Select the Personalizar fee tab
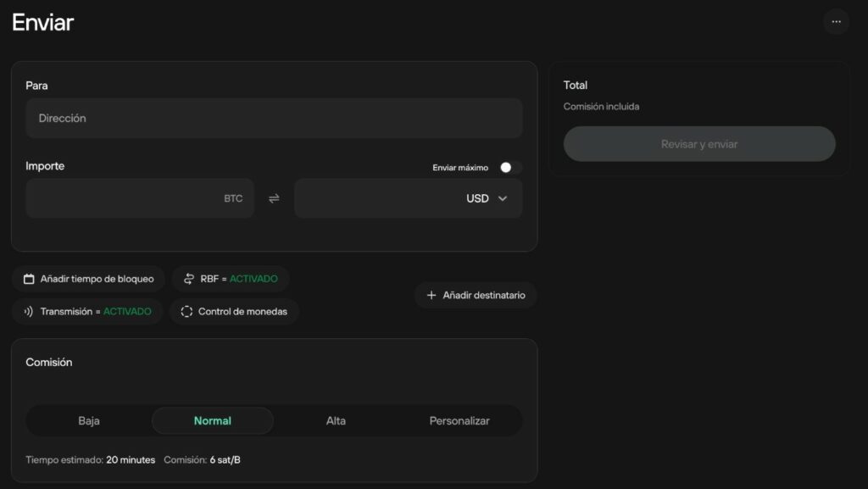The height and width of the screenshot is (489, 868). pos(459,421)
